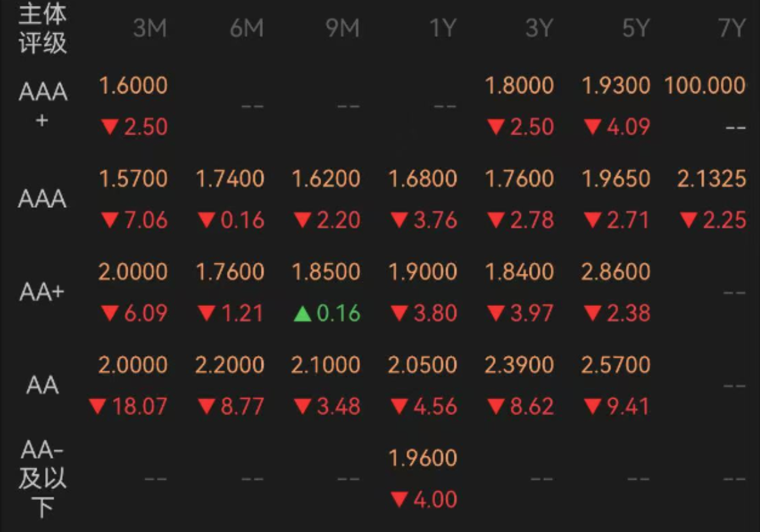Select the 7Y tenor column header
This screenshot has height=532, width=760.
point(732,28)
